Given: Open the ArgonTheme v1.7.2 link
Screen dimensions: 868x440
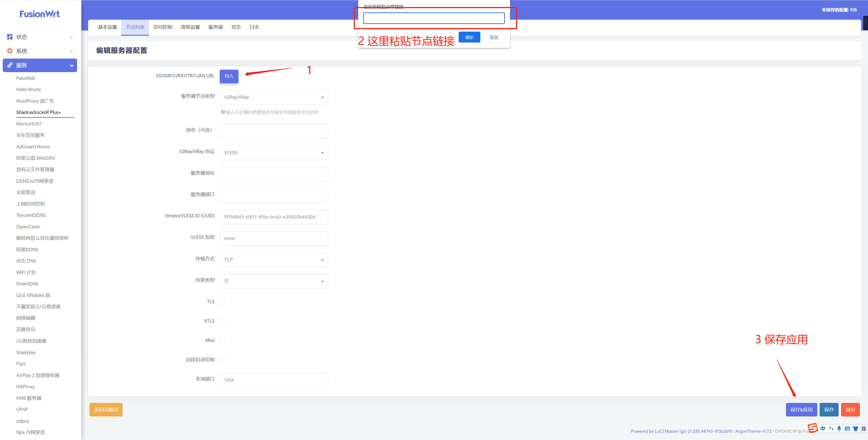Looking at the screenshot, I should pos(753,431).
